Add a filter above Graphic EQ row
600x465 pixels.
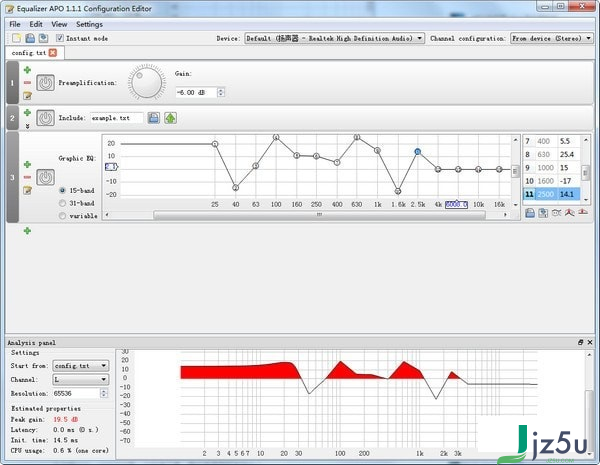click(x=27, y=165)
